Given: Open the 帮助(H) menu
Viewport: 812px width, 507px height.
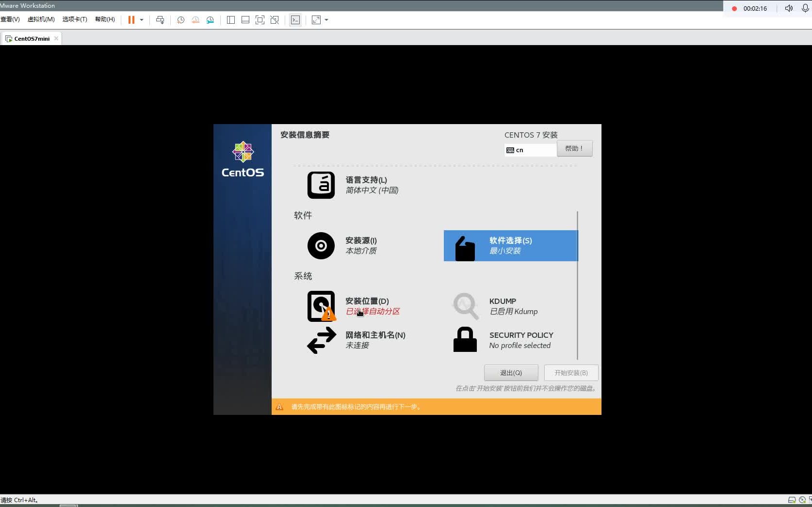Looking at the screenshot, I should click(x=105, y=19).
